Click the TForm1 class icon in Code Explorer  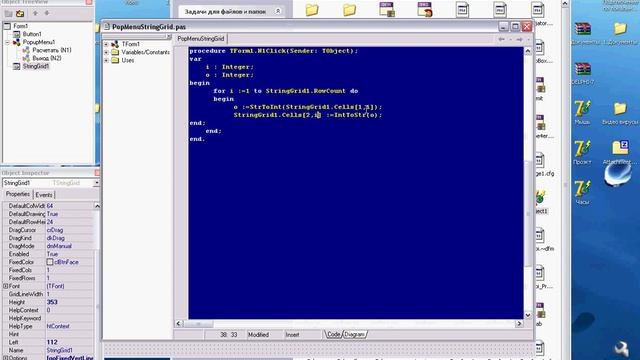click(x=115, y=44)
